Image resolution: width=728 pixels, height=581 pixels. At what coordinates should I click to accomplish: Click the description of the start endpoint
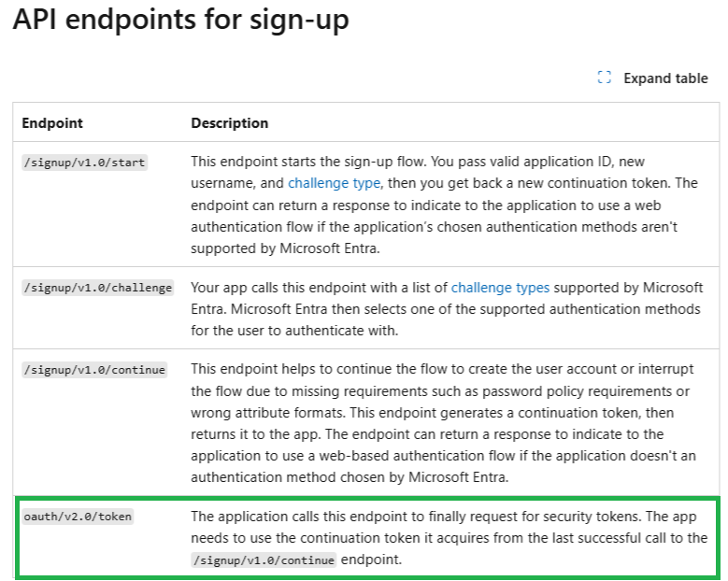(x=445, y=205)
